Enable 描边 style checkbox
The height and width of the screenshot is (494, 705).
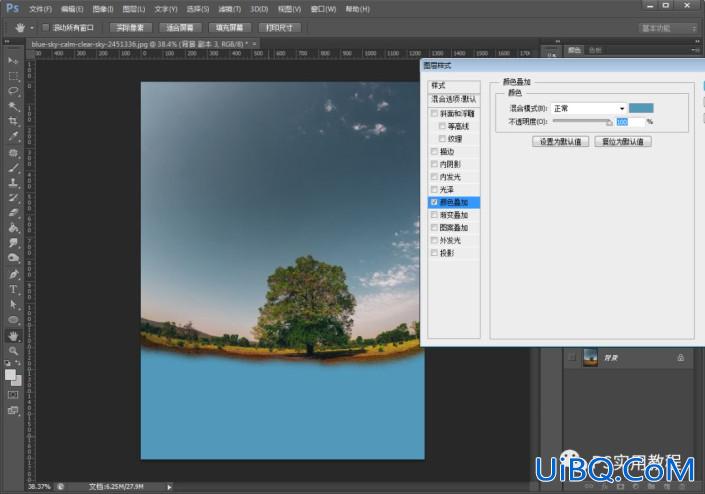(x=434, y=151)
